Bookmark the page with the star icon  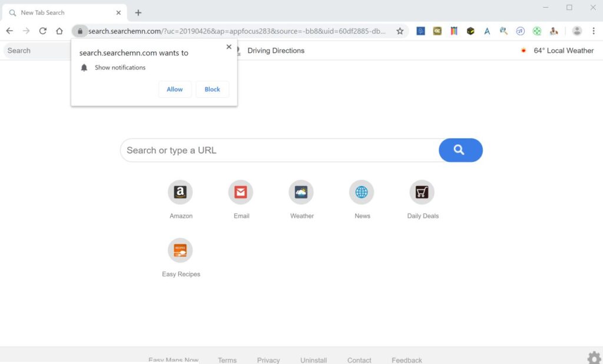(400, 30)
